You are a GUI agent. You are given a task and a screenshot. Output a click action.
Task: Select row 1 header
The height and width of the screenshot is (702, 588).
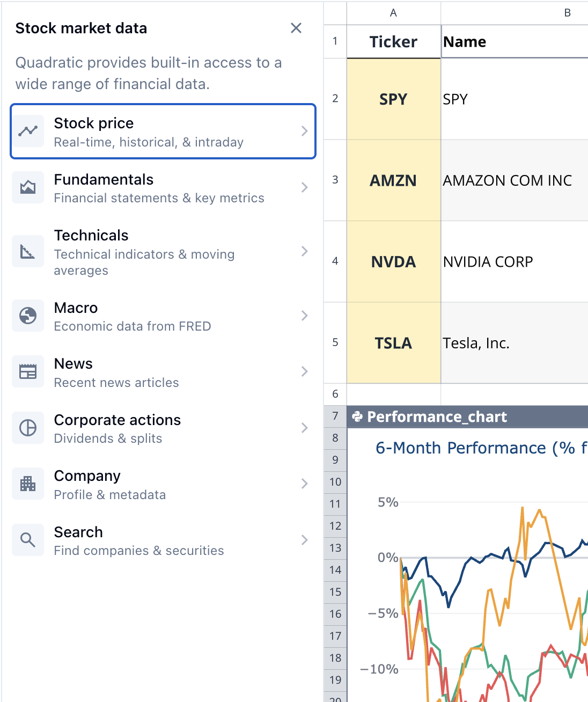click(x=335, y=41)
